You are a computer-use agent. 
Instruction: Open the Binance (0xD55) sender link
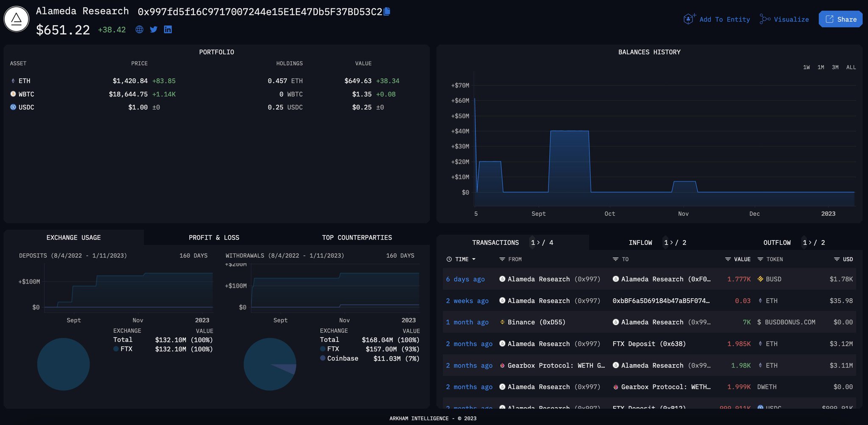[537, 322]
